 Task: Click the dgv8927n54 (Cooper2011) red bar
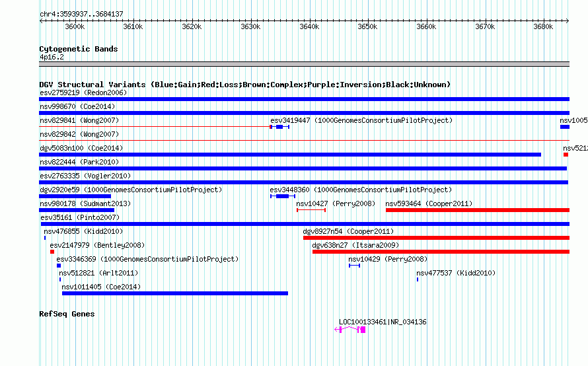pos(437,238)
